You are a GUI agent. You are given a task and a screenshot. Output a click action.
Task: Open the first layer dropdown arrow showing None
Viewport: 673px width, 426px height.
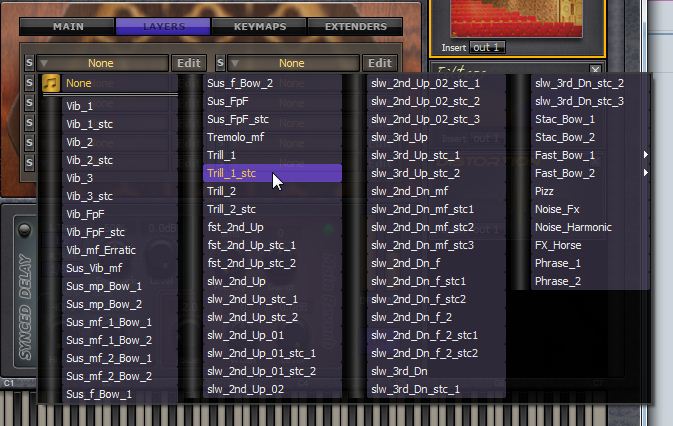pyautogui.click(x=44, y=63)
